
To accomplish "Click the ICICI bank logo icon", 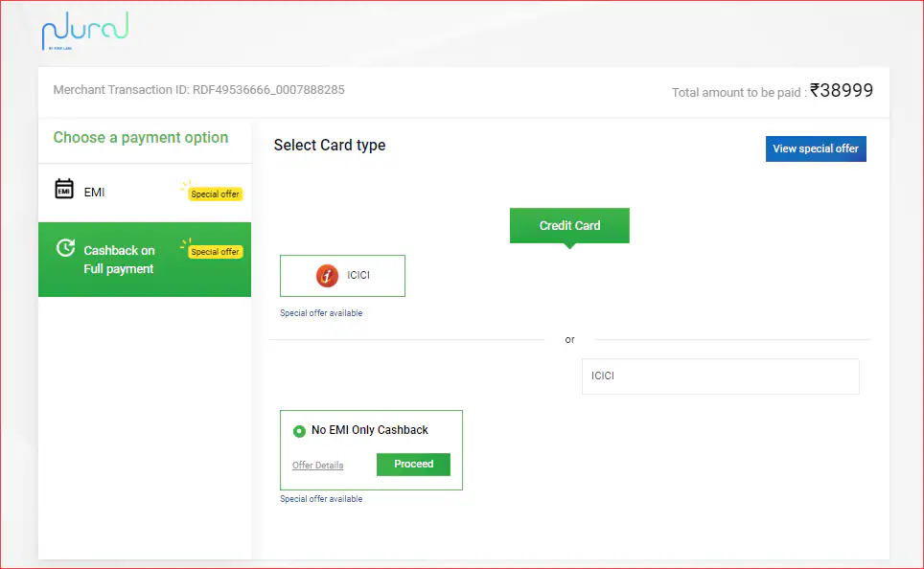I will [328, 276].
